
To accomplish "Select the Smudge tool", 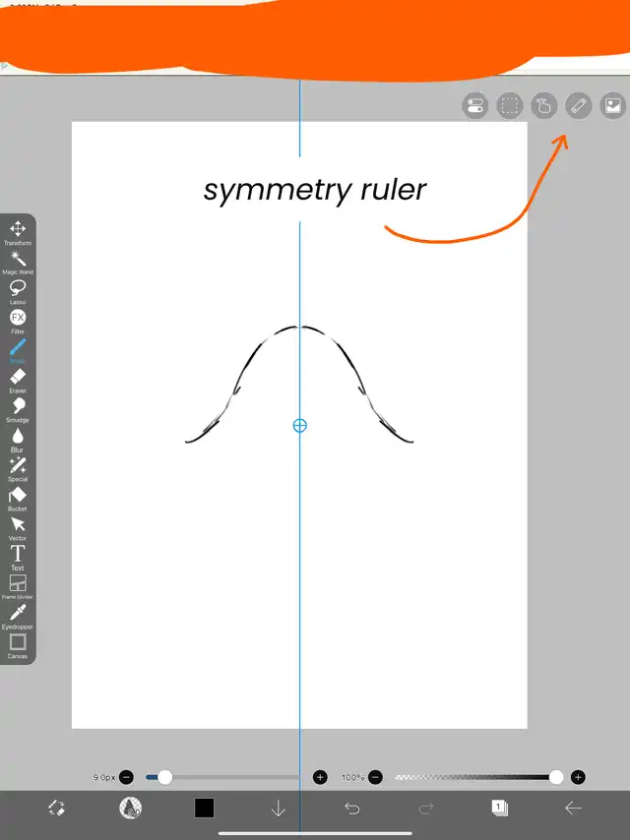I will pos(18,407).
